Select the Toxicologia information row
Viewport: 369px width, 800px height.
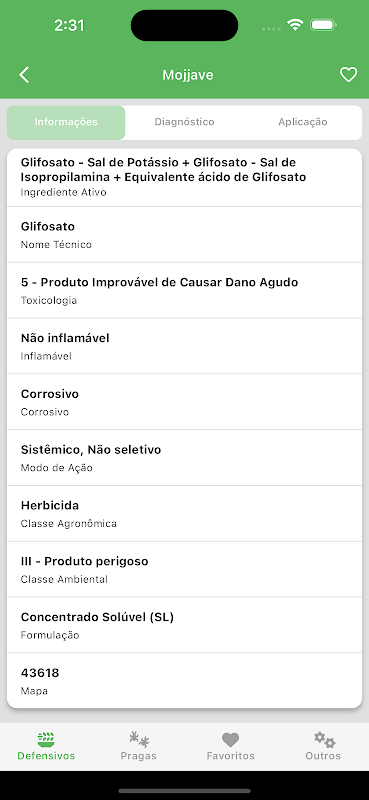(184, 291)
